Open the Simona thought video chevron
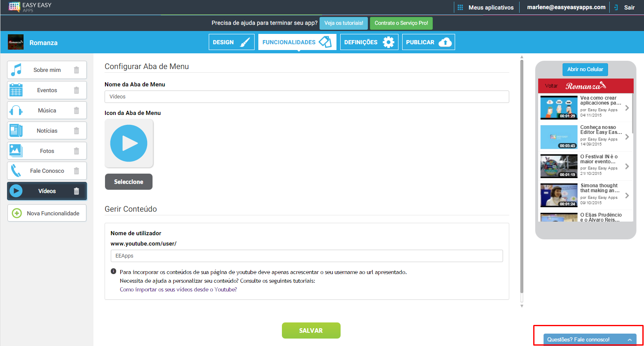644x346 pixels. [x=627, y=196]
